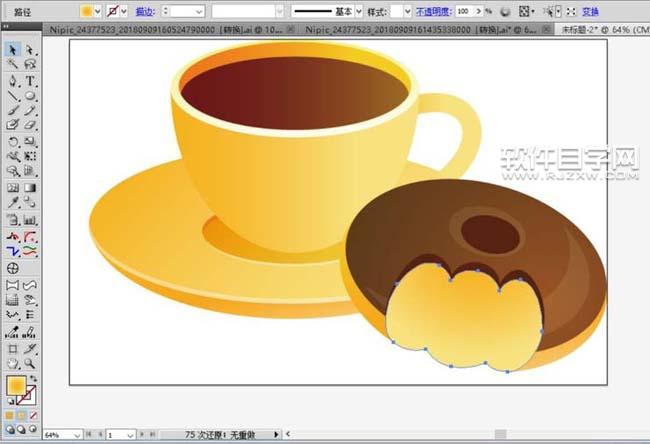
Task: Click the opacity value field 100
Action: coord(464,12)
